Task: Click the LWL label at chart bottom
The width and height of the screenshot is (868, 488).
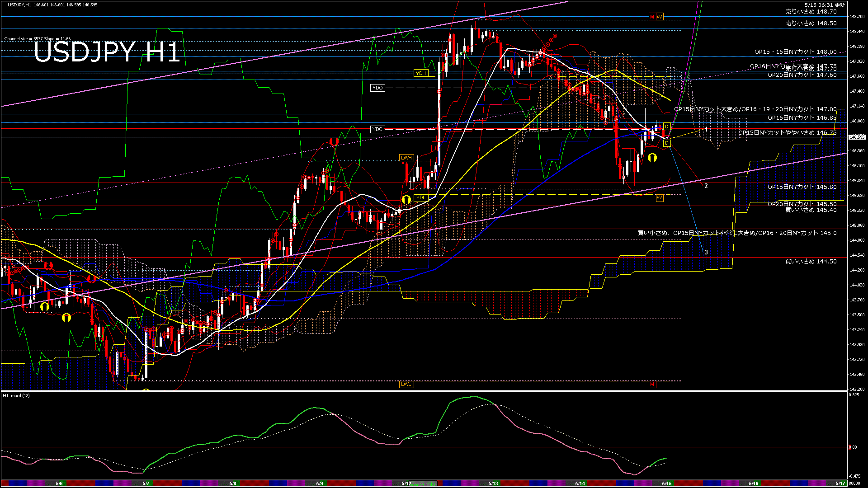Action: 406,385
